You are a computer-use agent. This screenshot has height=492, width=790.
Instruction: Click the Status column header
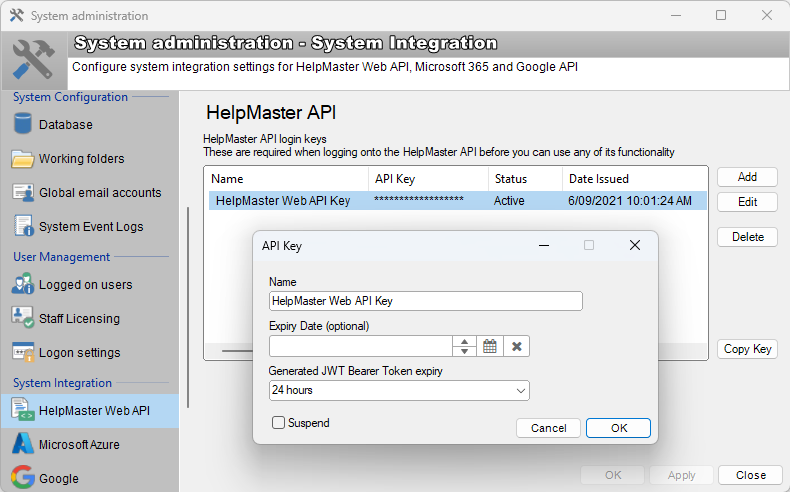click(x=525, y=179)
